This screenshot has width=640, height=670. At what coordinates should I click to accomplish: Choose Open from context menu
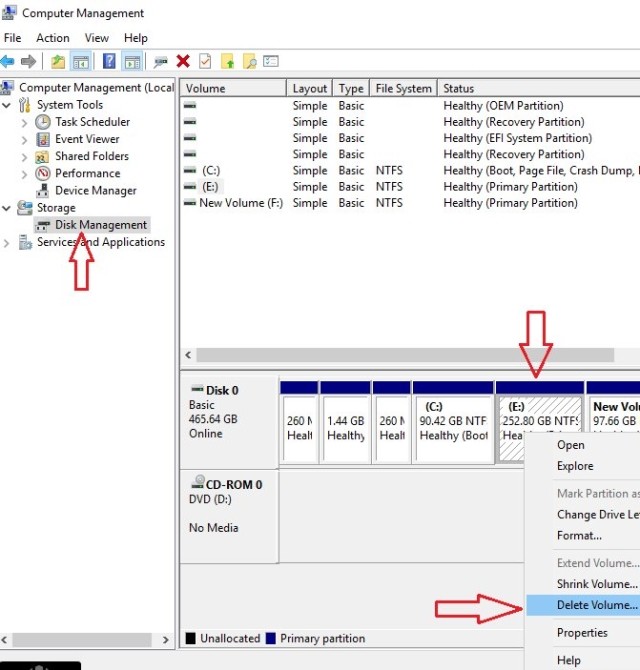[583, 445]
